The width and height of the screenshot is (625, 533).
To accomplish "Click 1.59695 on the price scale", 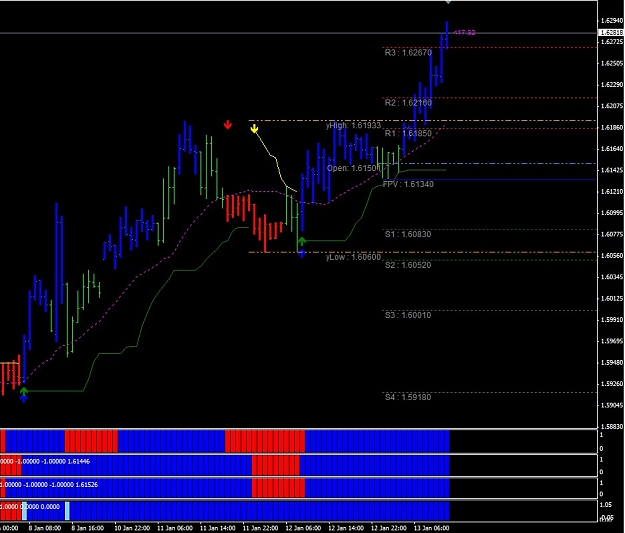I will [611, 341].
